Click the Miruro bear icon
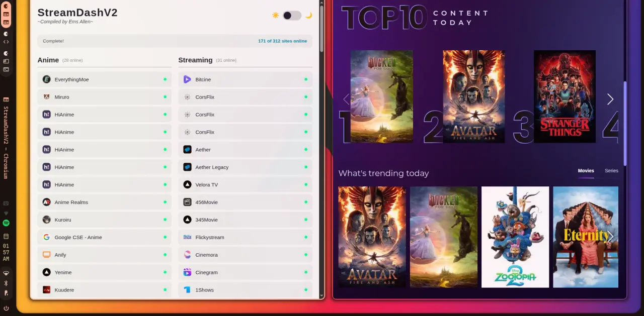The width and height of the screenshot is (644, 316). 46,97
